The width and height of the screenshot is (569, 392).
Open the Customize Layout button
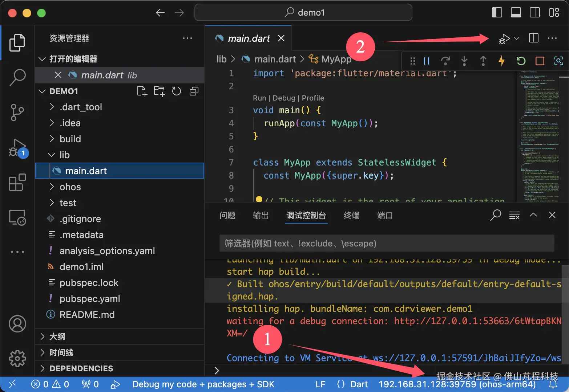click(x=554, y=13)
